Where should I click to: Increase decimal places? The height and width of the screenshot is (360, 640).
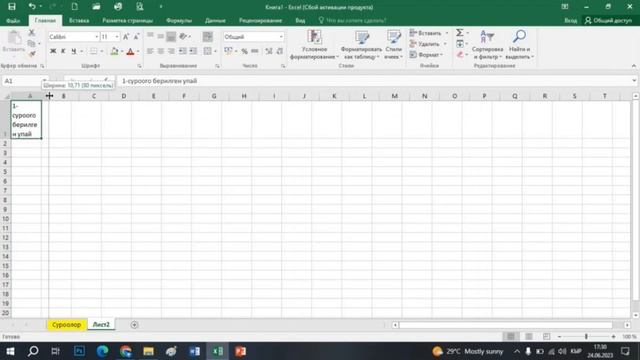point(269,51)
